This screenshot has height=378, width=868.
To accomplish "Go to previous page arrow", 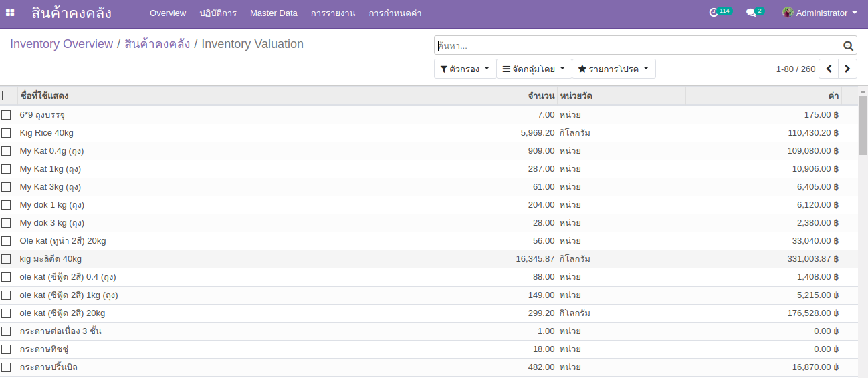I will [x=829, y=69].
